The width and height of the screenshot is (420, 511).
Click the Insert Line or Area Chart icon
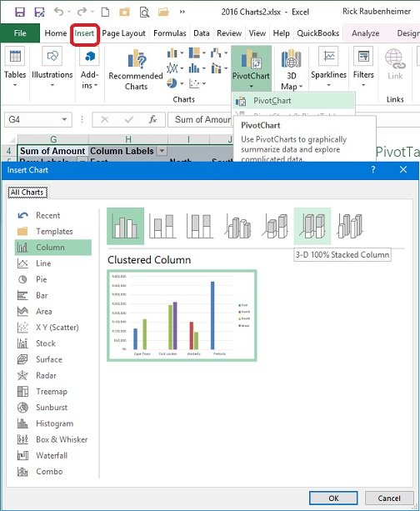click(172, 68)
